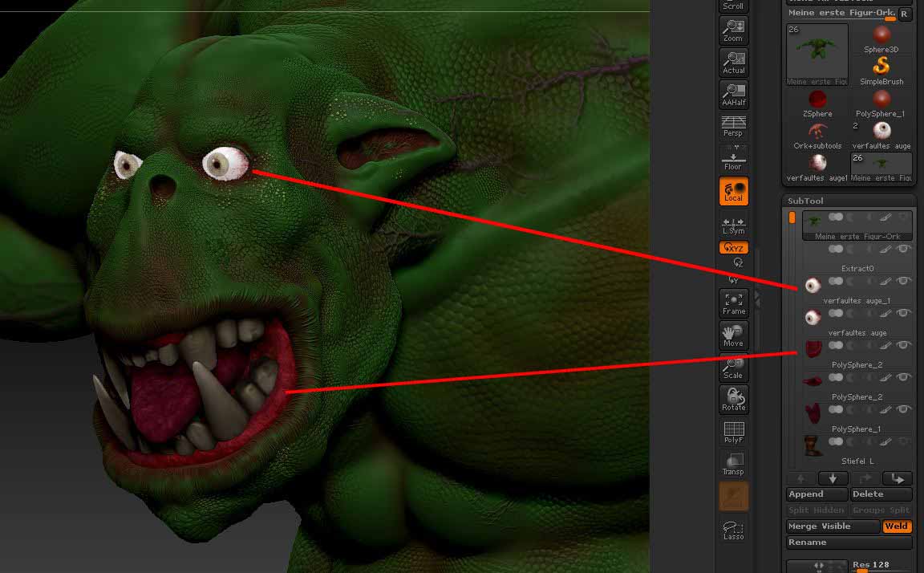Hide the Extract0 subtool via eye icon

[x=904, y=250]
